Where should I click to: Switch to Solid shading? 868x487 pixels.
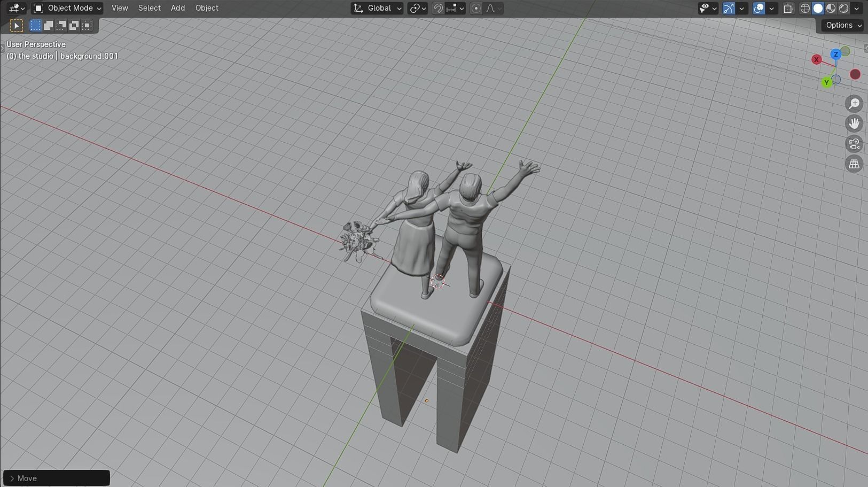coord(818,8)
